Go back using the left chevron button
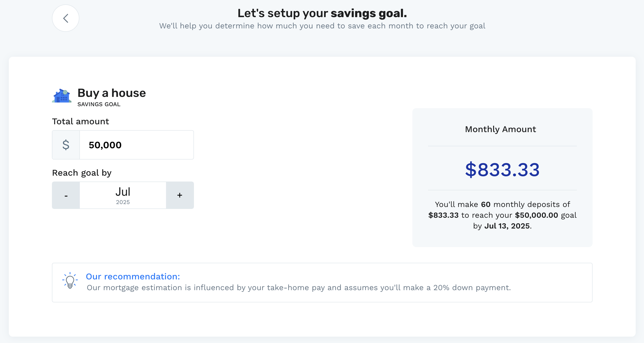This screenshot has width=644, height=343. point(65,18)
